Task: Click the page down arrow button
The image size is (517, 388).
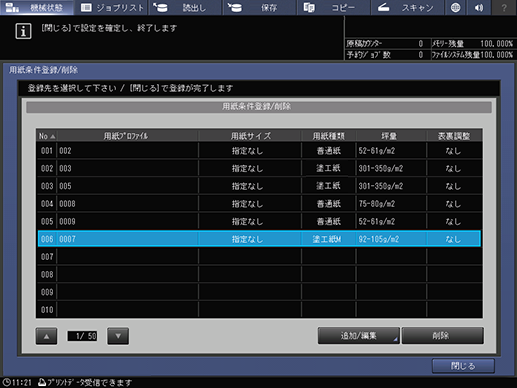Action: tap(118, 336)
